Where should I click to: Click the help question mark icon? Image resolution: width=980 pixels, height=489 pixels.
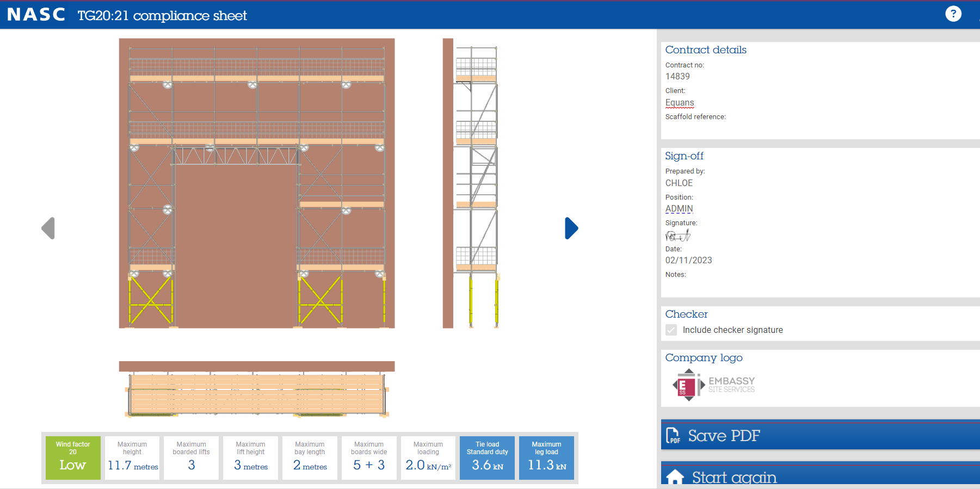[x=953, y=14]
